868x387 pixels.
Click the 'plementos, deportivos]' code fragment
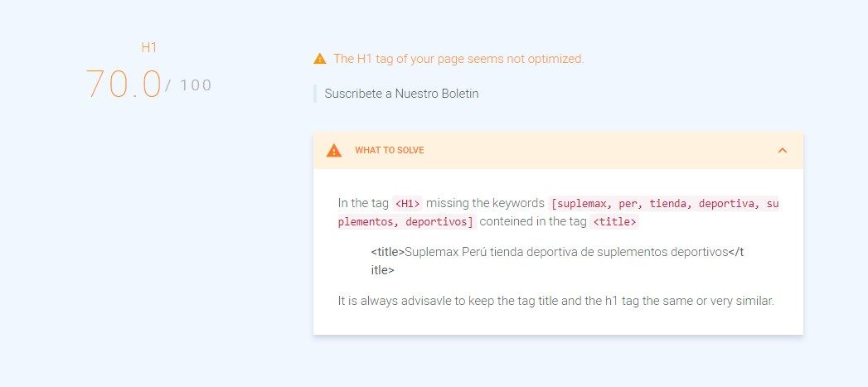[x=407, y=222]
